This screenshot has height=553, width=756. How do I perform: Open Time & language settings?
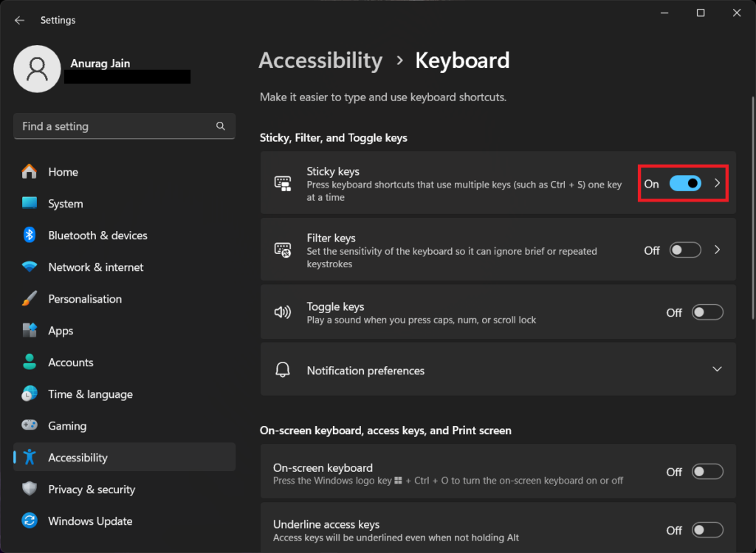[x=90, y=394]
